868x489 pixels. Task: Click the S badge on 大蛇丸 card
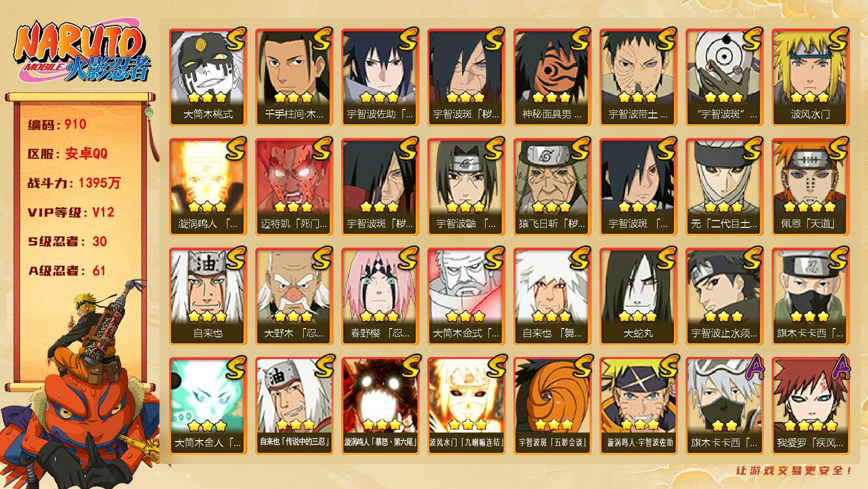tap(665, 258)
